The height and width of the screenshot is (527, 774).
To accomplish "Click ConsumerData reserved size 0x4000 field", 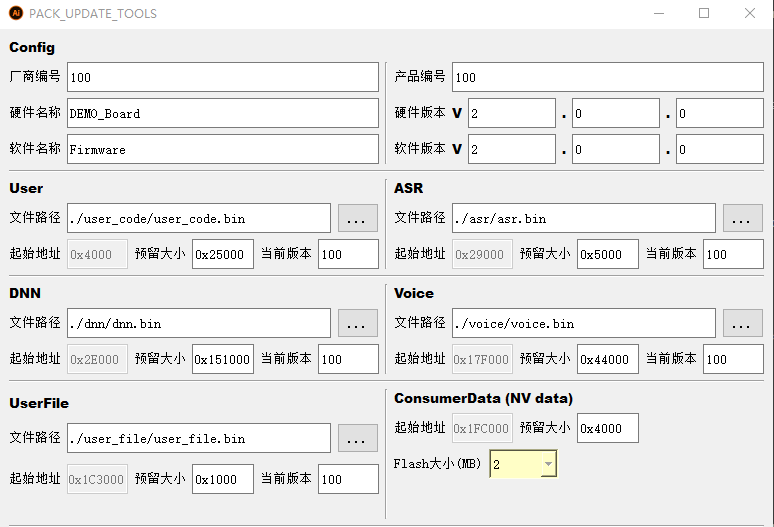I will [607, 428].
